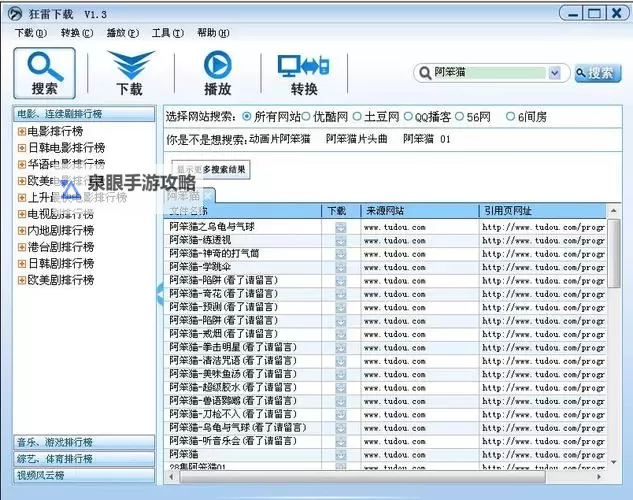Click 来源网站 column header
633x500 pixels.
(x=419, y=211)
